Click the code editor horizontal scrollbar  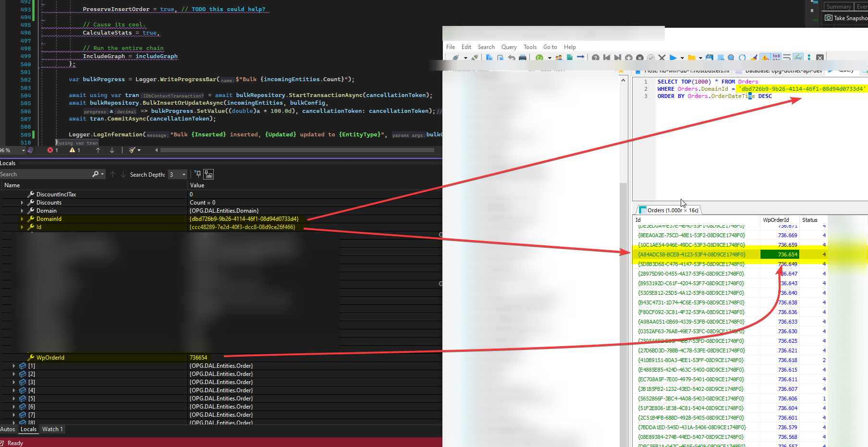tap(297, 150)
